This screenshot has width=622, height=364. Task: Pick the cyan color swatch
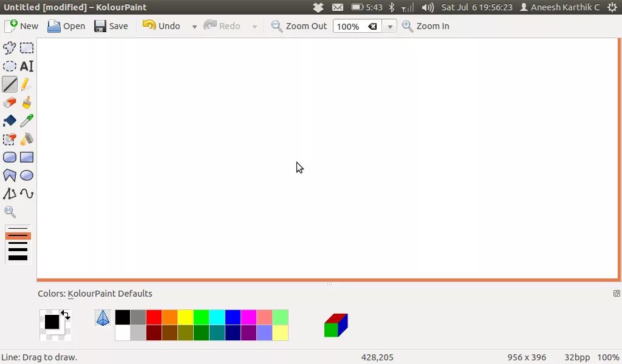217,317
